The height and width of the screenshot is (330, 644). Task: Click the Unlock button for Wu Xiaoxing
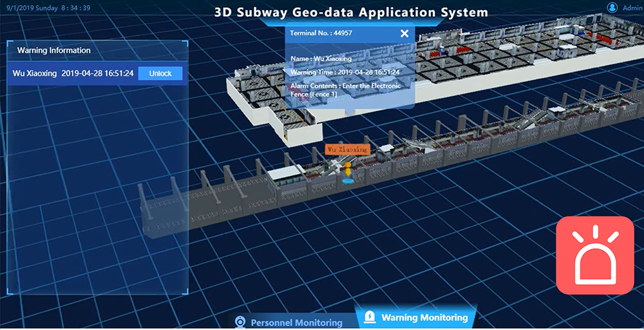point(160,73)
